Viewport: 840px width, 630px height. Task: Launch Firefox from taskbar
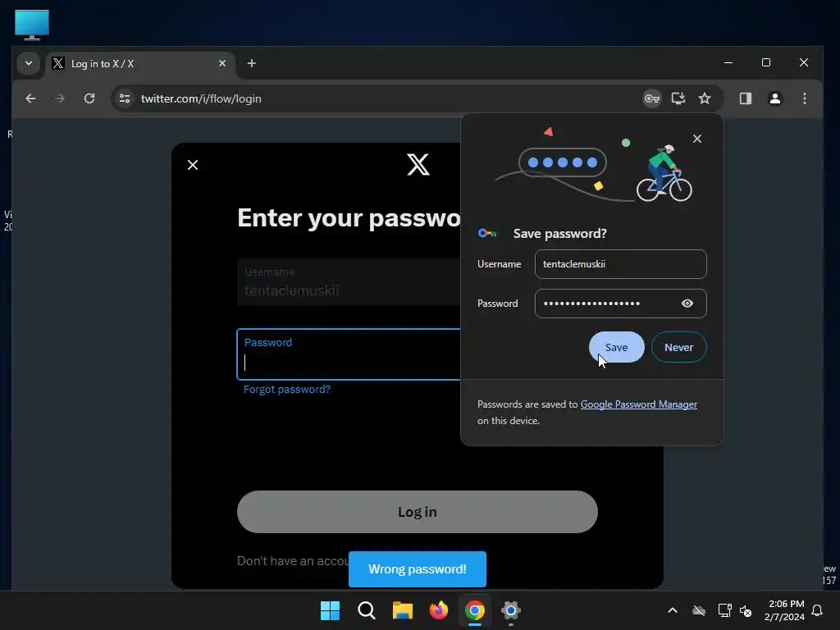pyautogui.click(x=439, y=610)
